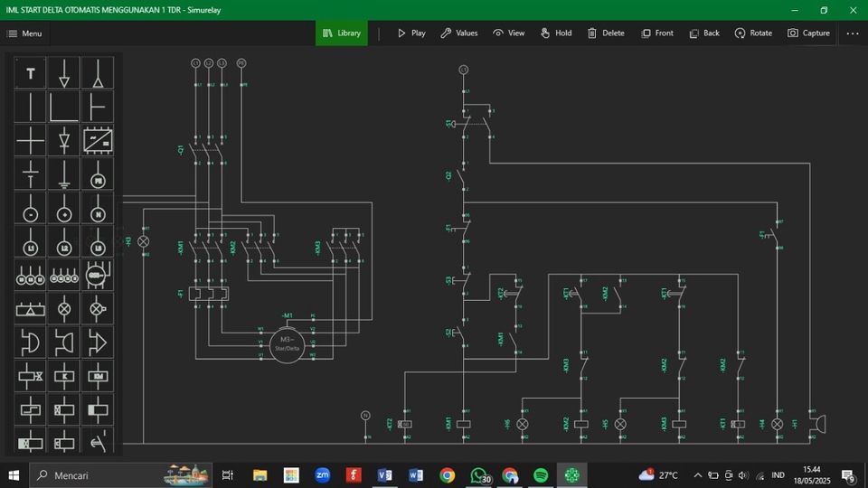Pick the plain indicator lamp symbol
This screenshot has height=488, width=868.
point(64,309)
